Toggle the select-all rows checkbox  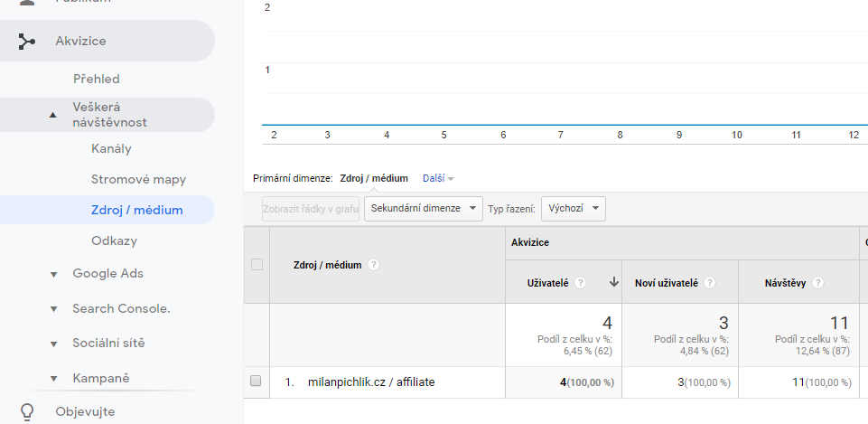click(257, 265)
